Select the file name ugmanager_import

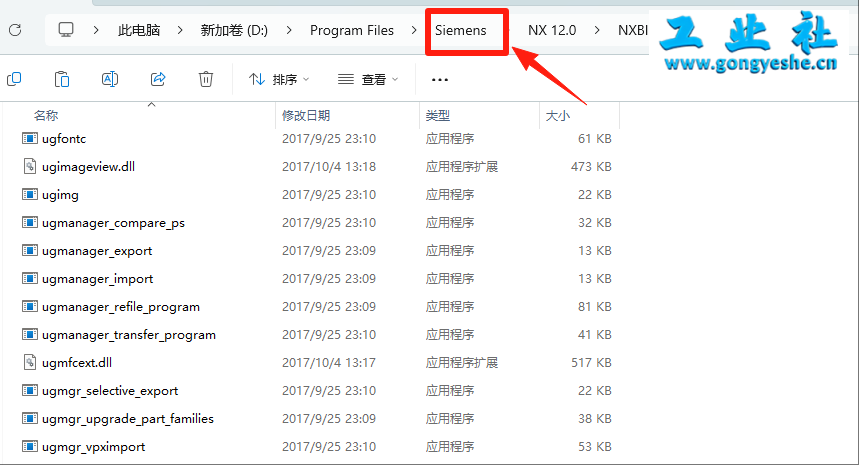pos(98,279)
